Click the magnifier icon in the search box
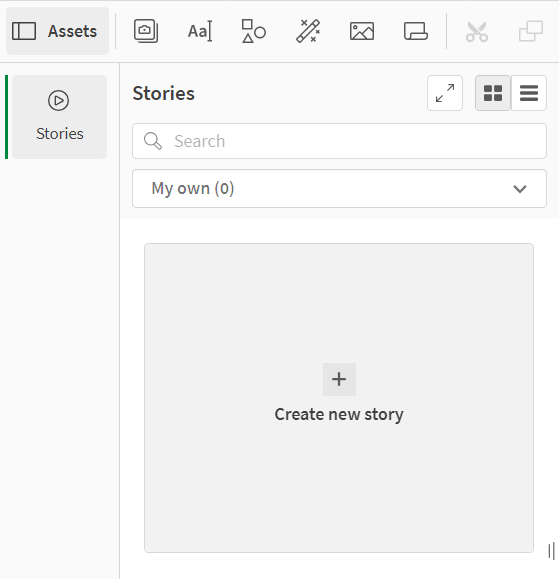This screenshot has width=559, height=579. point(153,141)
